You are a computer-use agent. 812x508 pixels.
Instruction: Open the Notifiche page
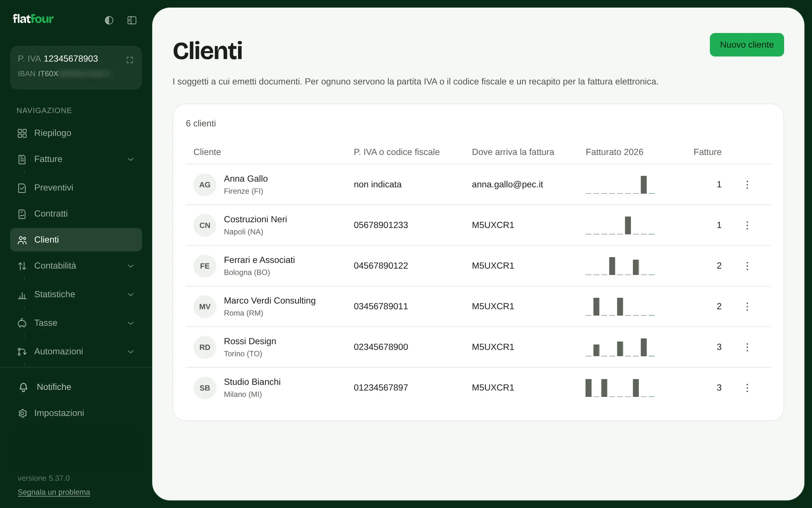point(76,387)
